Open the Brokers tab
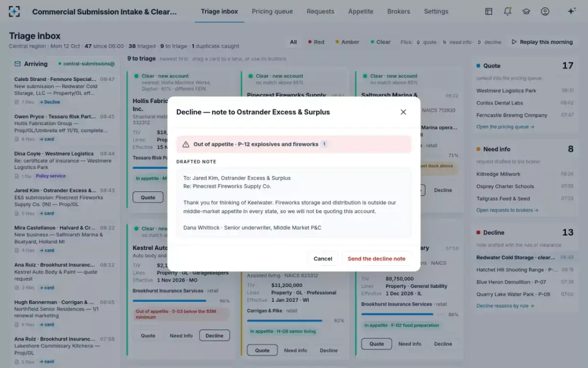The height and width of the screenshot is (368, 588). 399,11
